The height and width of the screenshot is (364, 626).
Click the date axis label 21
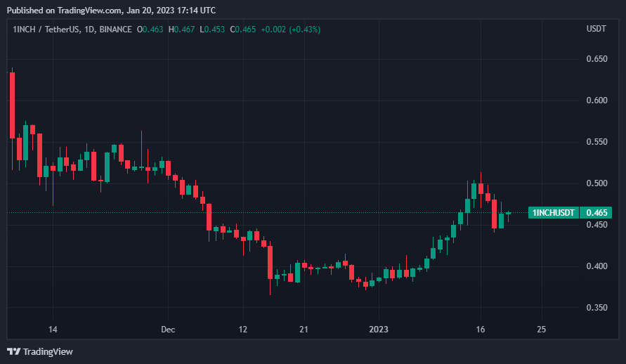click(x=304, y=330)
